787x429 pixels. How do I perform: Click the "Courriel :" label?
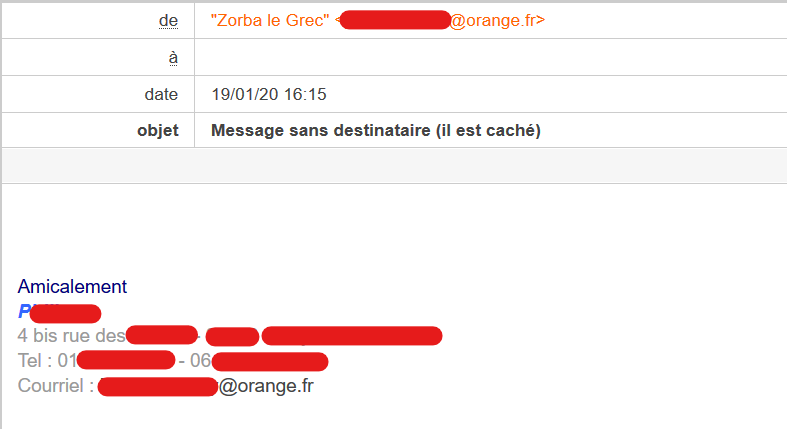[56, 385]
